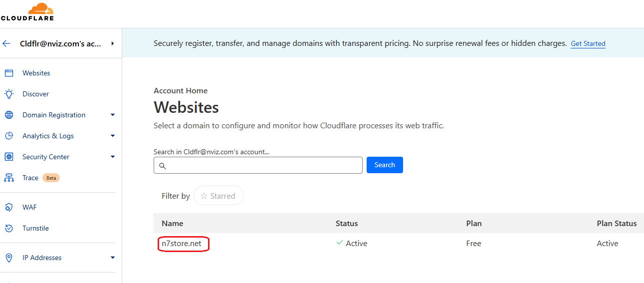Click the Security Center icon
The width and height of the screenshot is (644, 283).
pos(9,157)
